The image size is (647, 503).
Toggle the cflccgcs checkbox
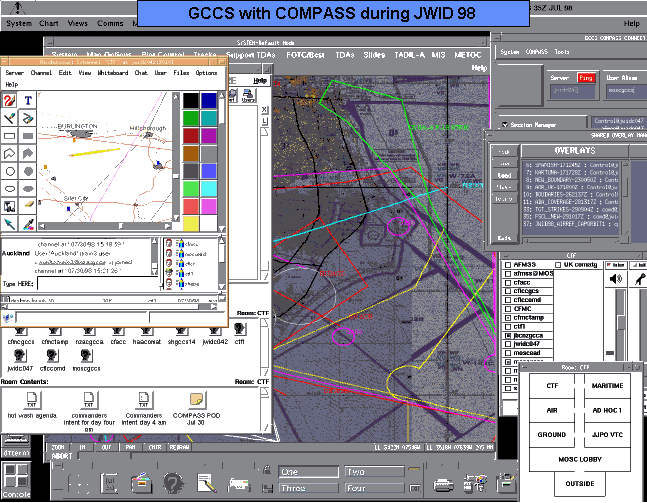click(x=508, y=291)
